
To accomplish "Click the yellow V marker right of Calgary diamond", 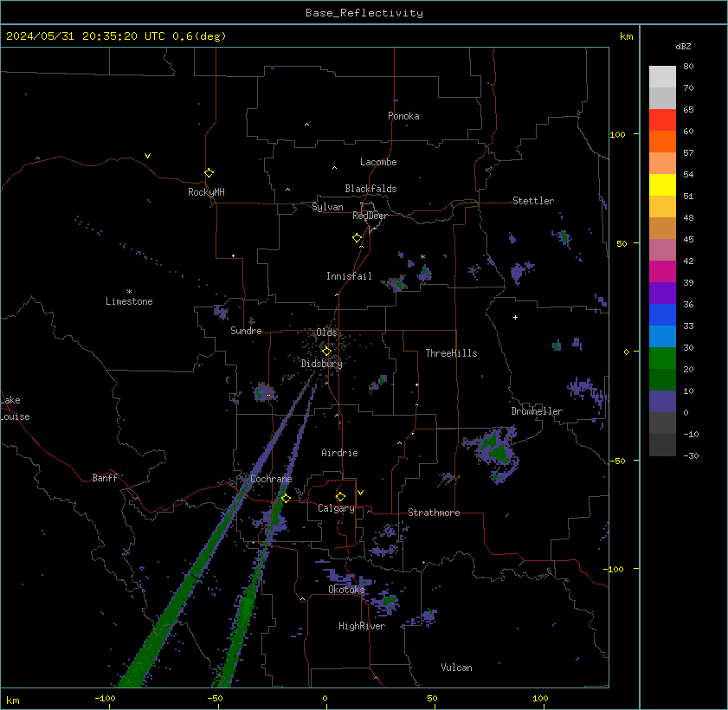I will [360, 492].
